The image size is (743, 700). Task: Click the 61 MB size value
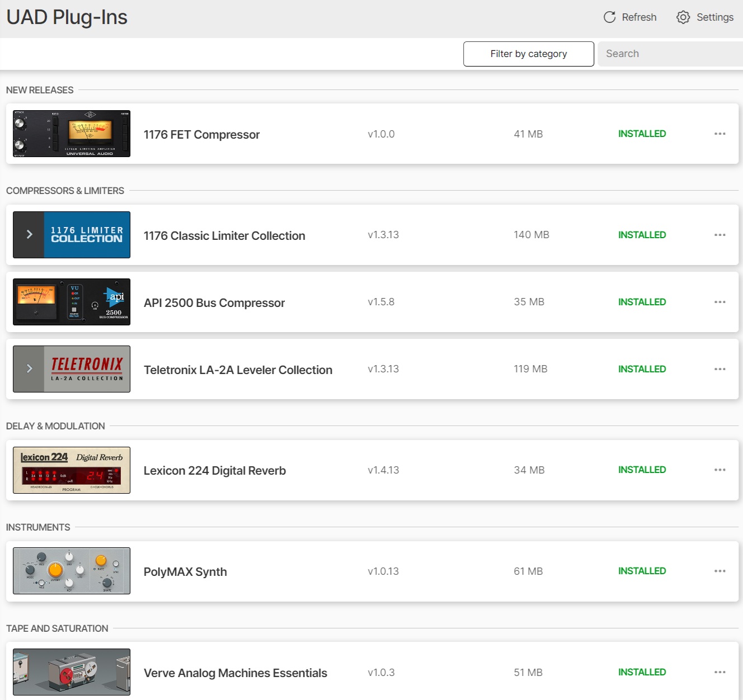528,571
